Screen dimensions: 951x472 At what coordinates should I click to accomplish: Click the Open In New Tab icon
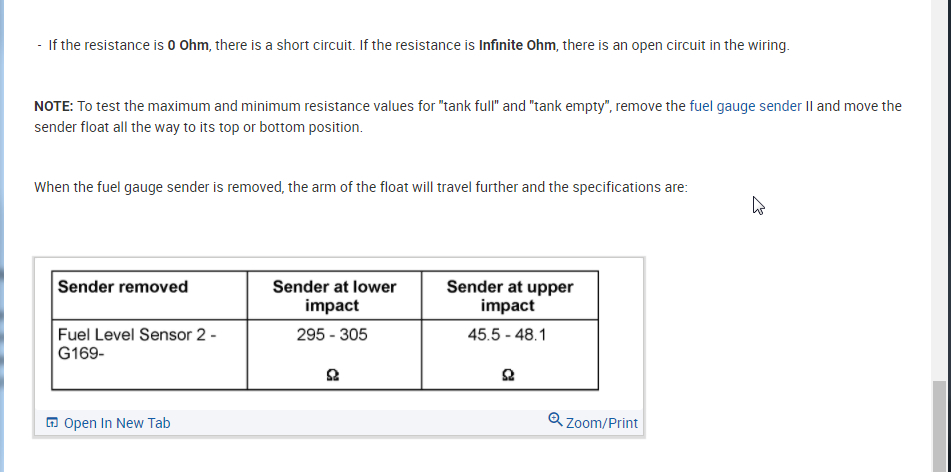point(52,423)
